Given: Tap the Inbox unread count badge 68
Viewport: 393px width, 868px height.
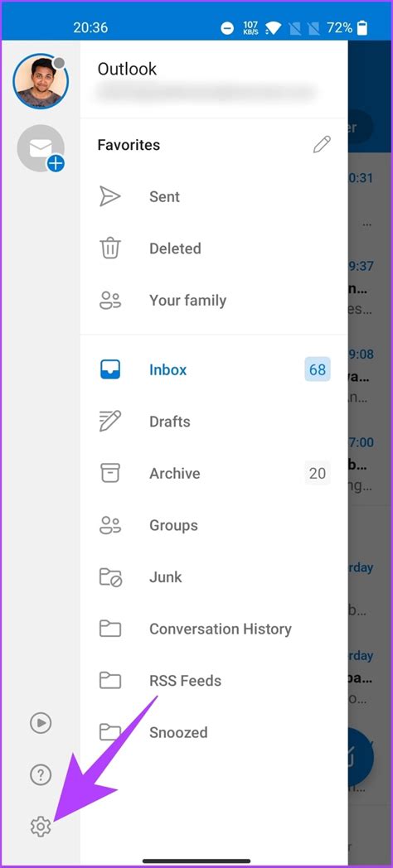Looking at the screenshot, I should [x=318, y=369].
